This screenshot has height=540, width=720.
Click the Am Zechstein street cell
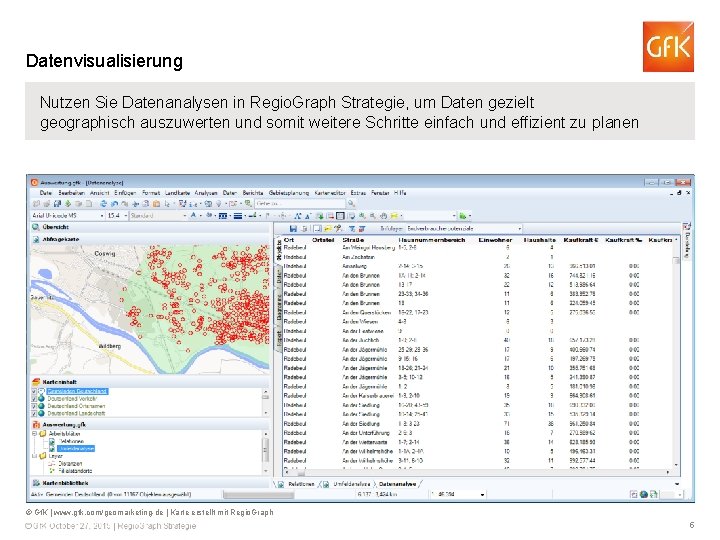358,257
